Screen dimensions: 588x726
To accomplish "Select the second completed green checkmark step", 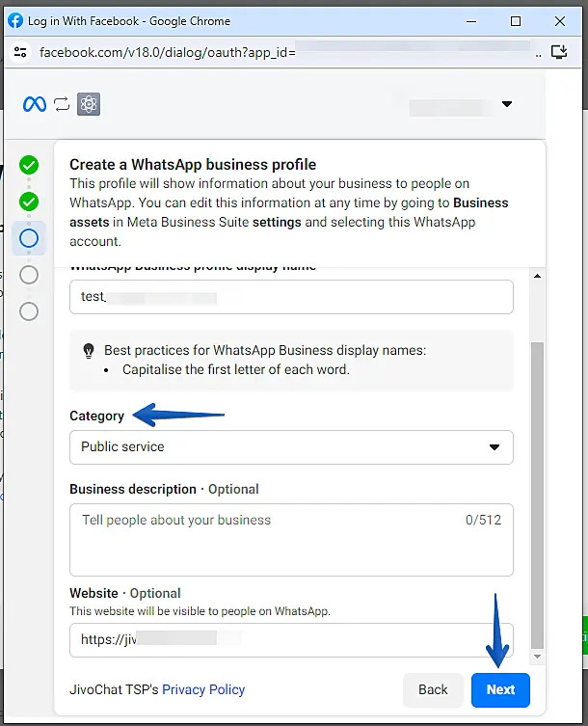I will click(29, 202).
